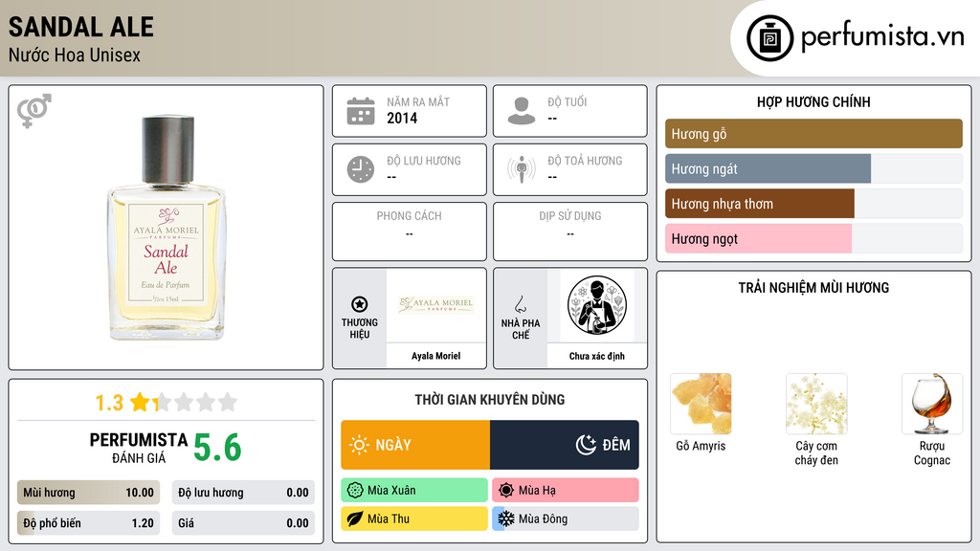Click the Hương nhựa thơm accord bar

tap(813, 204)
